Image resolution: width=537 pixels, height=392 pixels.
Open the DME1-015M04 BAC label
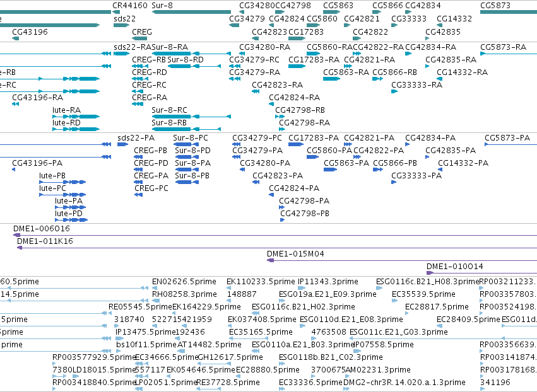click(295, 254)
